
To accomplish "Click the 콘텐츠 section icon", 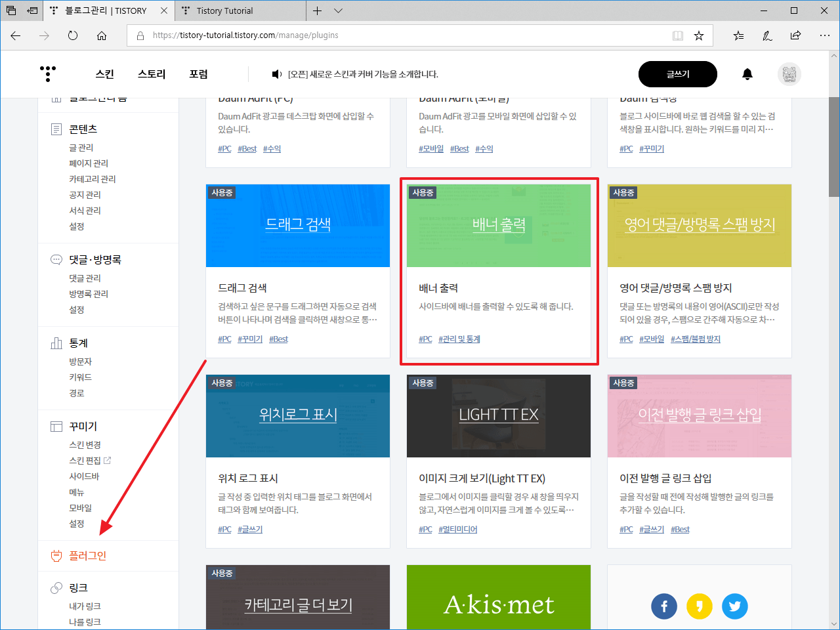I will [56, 129].
